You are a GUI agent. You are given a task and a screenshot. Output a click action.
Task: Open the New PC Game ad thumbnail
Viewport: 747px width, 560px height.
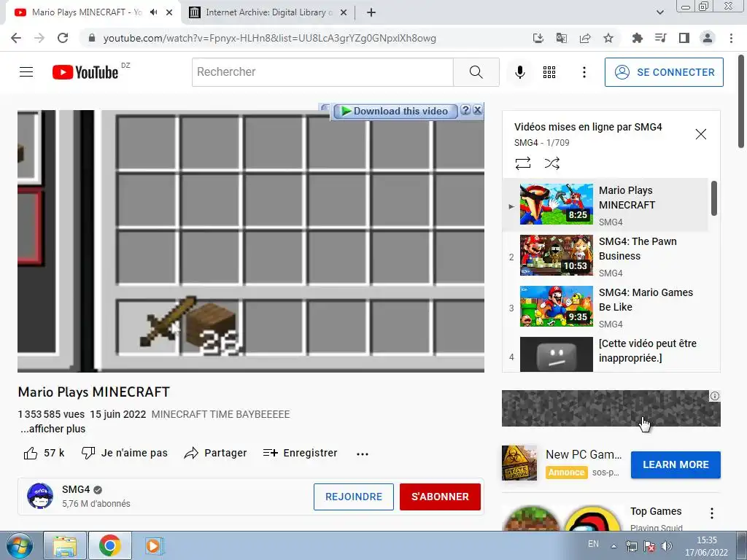(x=519, y=463)
